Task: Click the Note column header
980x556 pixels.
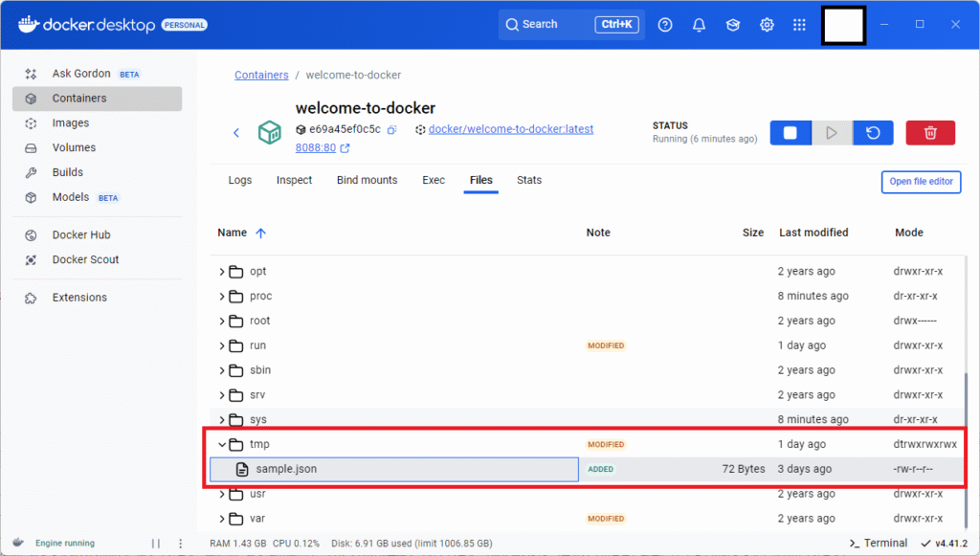Action: pyautogui.click(x=598, y=233)
